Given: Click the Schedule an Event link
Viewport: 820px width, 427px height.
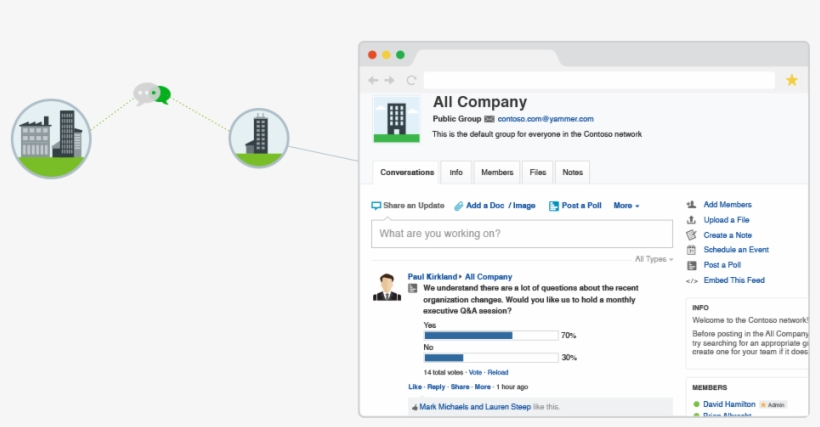Looking at the screenshot, I should pyautogui.click(x=736, y=250).
